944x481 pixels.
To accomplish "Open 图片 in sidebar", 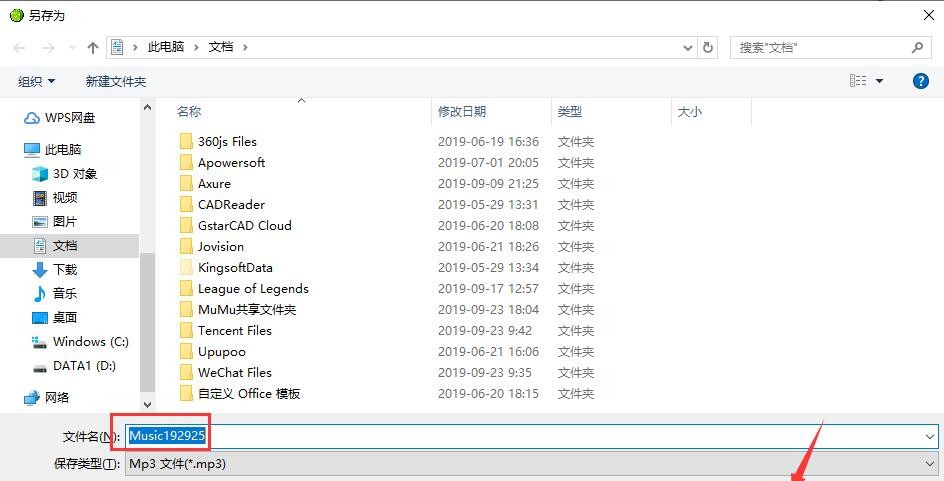I will coord(55,222).
